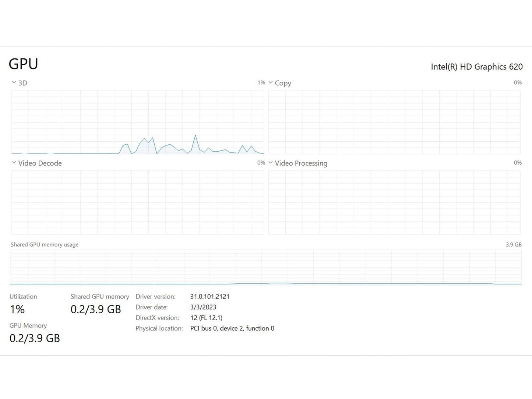The image size is (532, 399).
Task: Click the driver version number 31.0.101.2121
Action: click(x=210, y=297)
